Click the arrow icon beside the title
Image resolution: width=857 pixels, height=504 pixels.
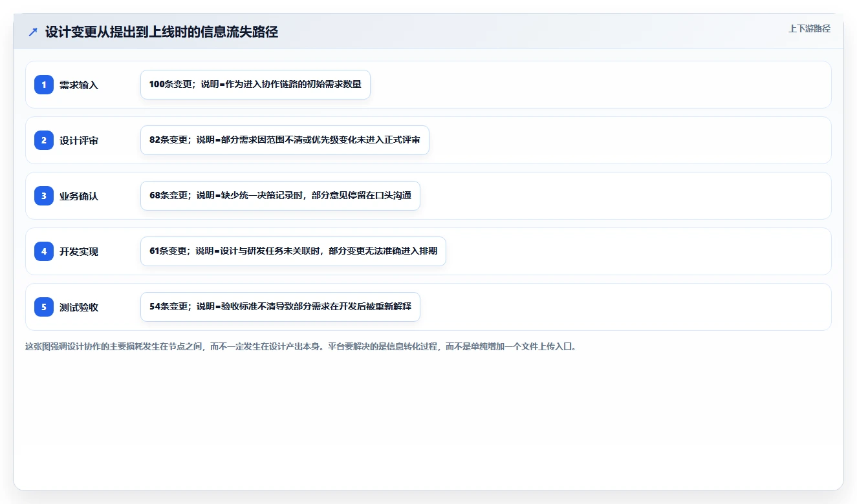tap(33, 32)
